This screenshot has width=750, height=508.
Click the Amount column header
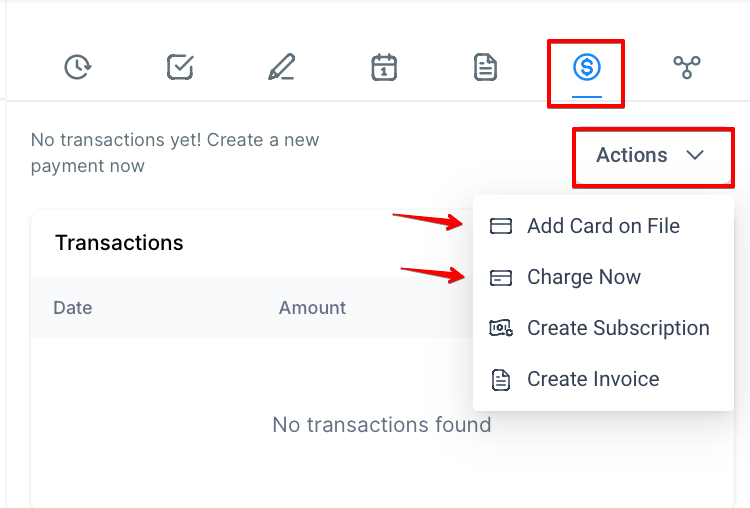(312, 308)
